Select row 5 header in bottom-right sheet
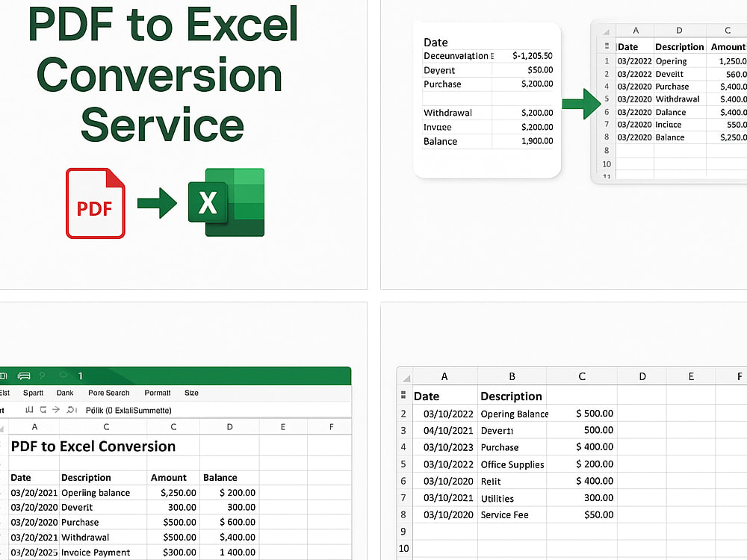This screenshot has height=560, width=747. pos(403,464)
